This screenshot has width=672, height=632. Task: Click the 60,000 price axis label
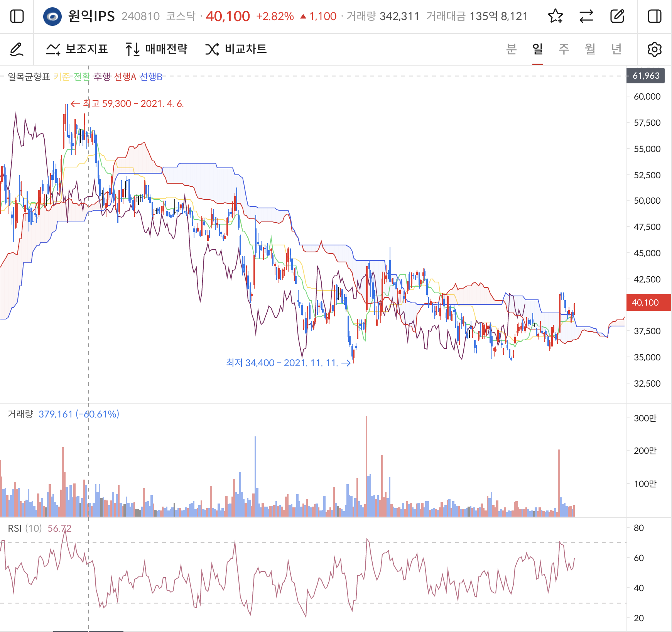647,96
